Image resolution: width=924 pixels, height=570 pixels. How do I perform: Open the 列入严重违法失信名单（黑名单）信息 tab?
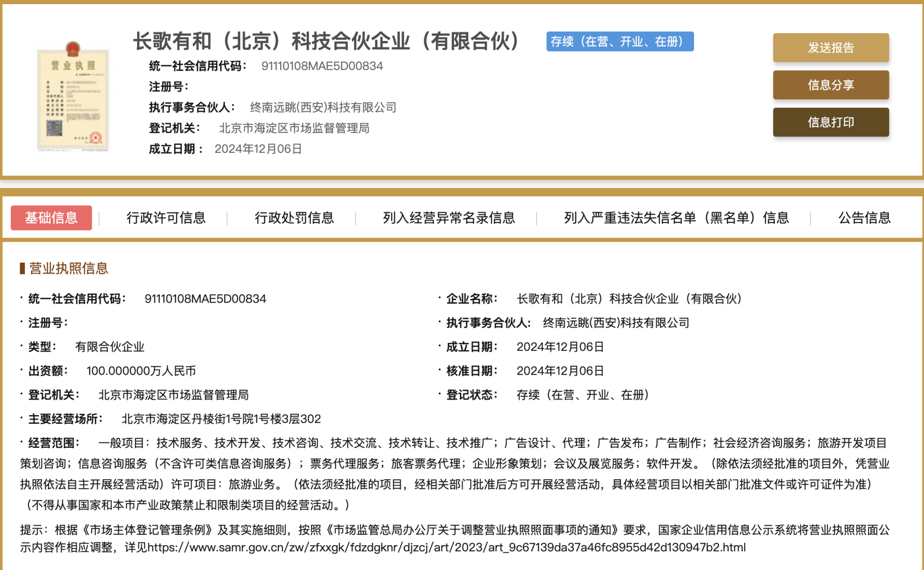point(676,218)
